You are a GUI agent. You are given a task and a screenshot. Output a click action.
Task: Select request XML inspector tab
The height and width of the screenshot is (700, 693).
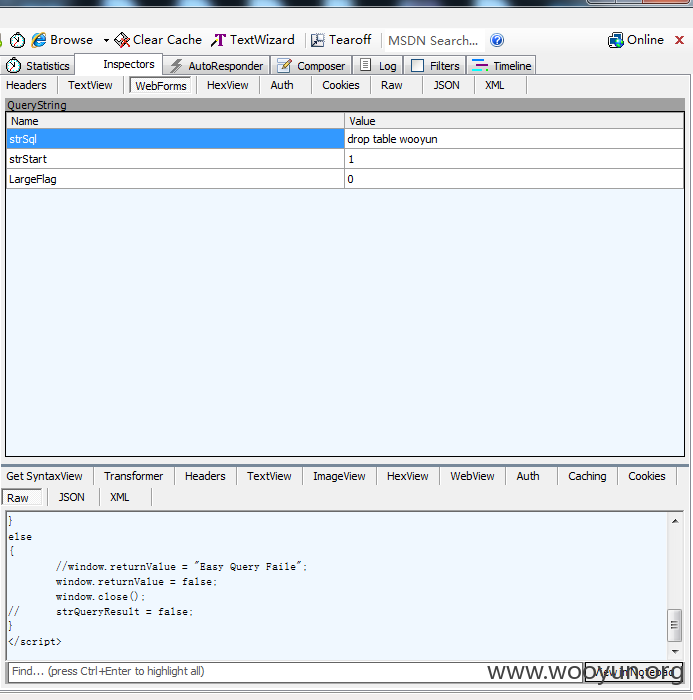[x=495, y=85]
